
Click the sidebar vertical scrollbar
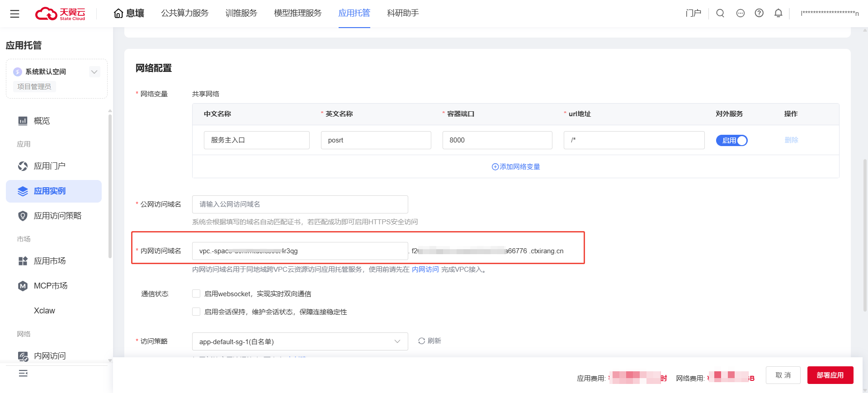(110, 185)
